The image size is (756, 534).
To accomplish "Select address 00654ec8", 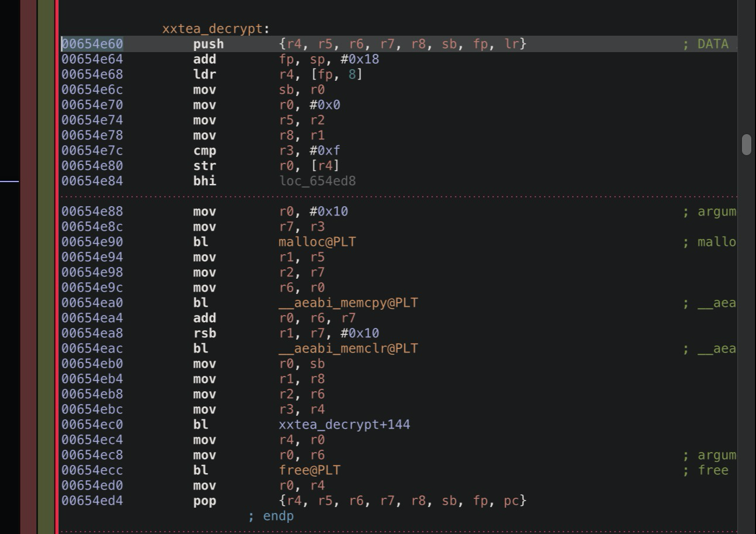I will pos(93,455).
